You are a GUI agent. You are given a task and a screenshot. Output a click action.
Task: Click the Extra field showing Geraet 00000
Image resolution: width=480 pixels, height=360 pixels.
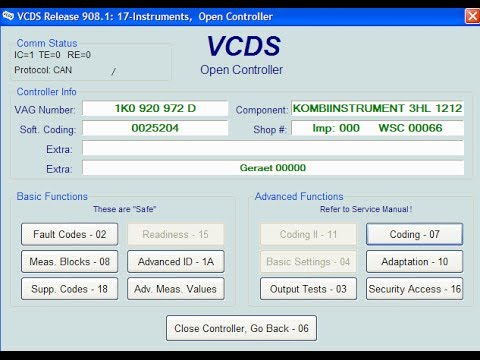(273, 168)
